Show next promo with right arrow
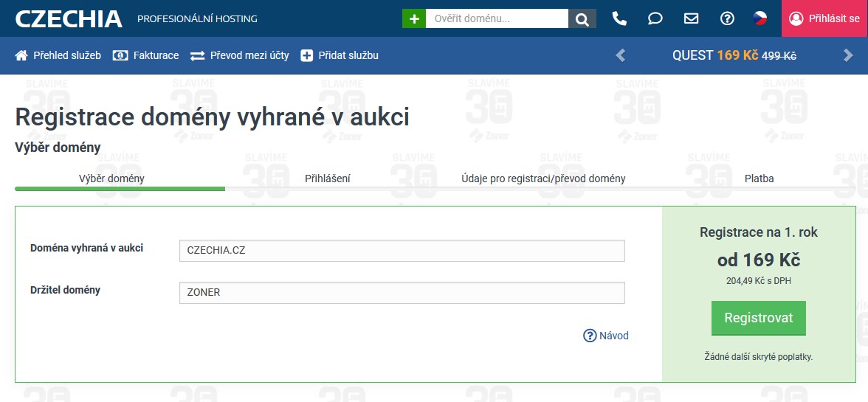This screenshot has height=402, width=868. (848, 55)
